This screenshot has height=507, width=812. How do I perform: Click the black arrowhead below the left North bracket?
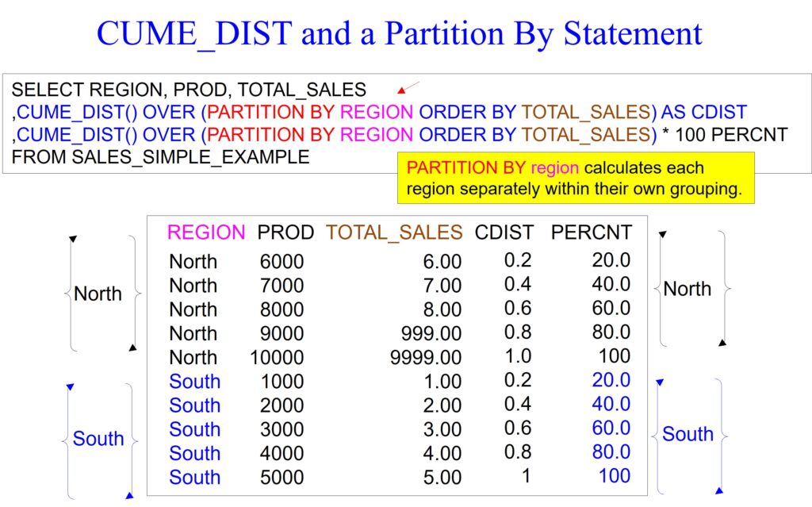pyautogui.click(x=132, y=348)
